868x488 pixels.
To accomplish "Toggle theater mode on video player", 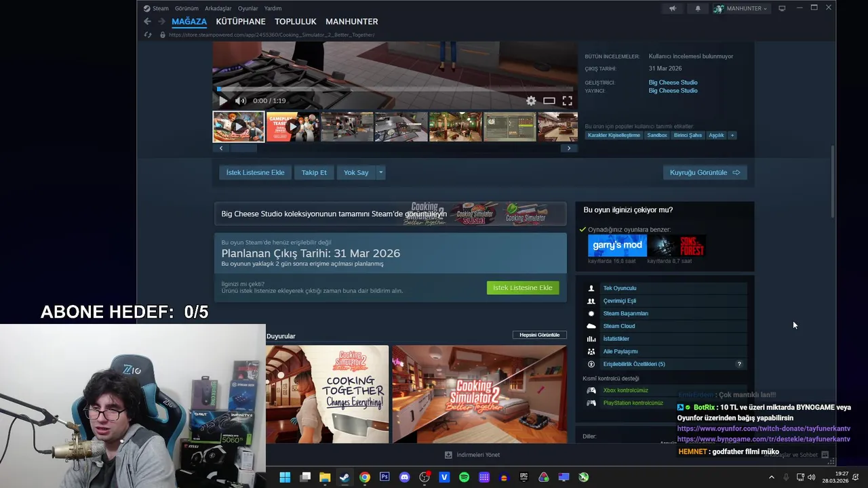I will [549, 100].
